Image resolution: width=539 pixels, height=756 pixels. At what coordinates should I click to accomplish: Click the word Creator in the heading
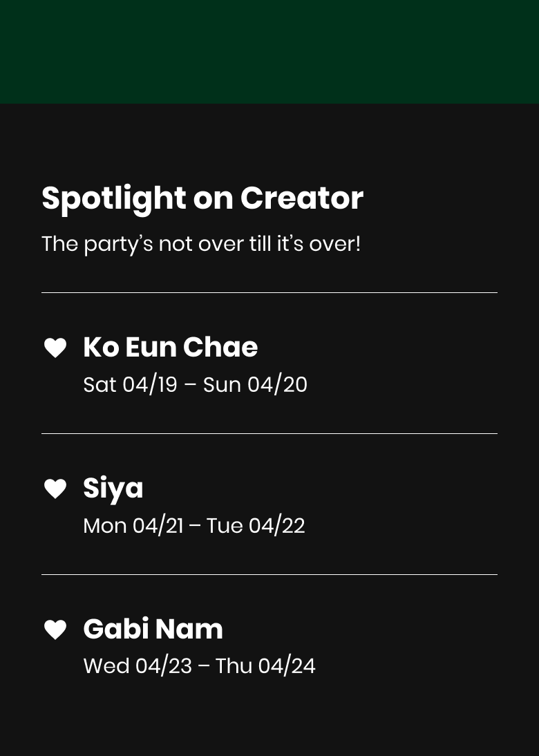pos(301,198)
